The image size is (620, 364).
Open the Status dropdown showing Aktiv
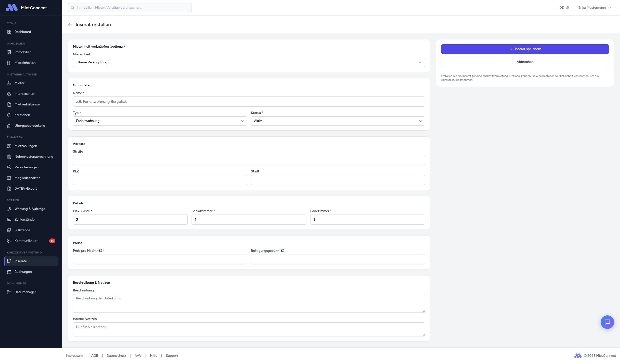(338, 121)
